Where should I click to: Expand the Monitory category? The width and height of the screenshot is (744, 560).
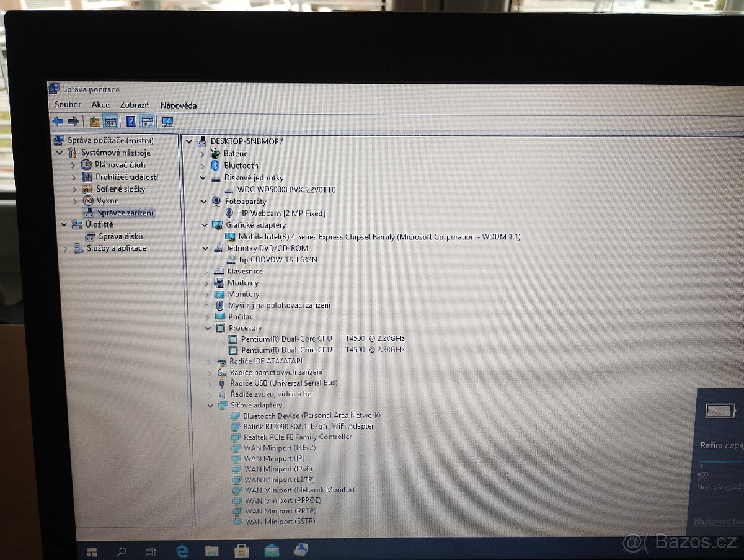(x=207, y=293)
